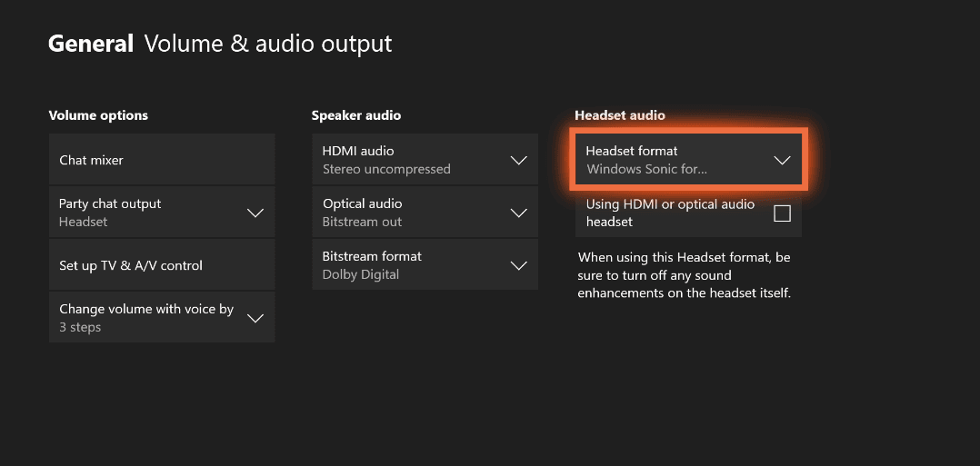The width and height of the screenshot is (980, 466).
Task: Click the chevron arrow on Party chat output
Action: tap(255, 213)
